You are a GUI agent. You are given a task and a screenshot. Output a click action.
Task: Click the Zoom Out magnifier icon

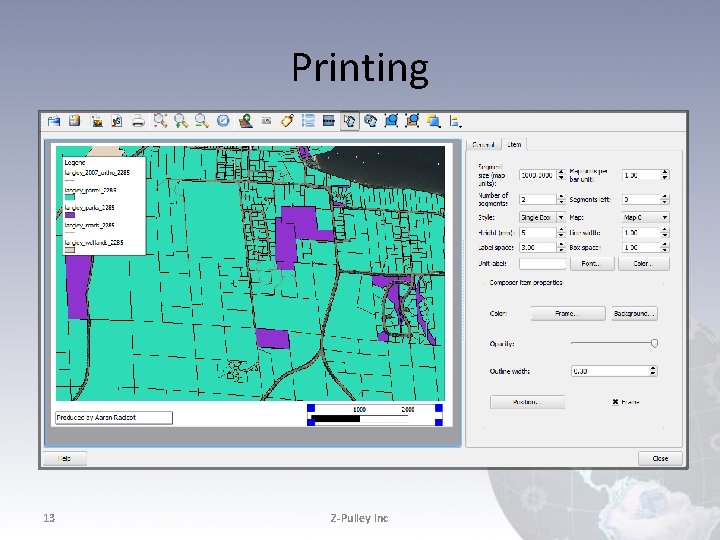(x=202, y=121)
